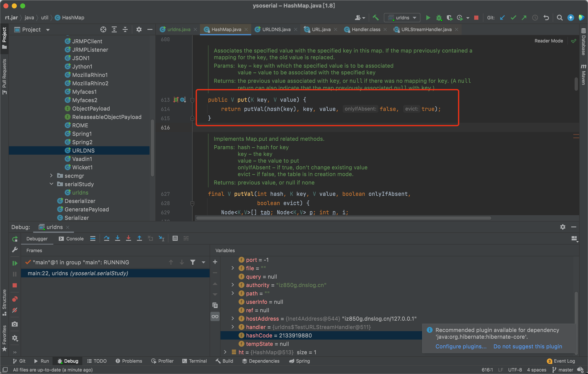Viewport: 588px width, 374px height.
Task: Take thread dump camera icon
Action: (x=15, y=324)
